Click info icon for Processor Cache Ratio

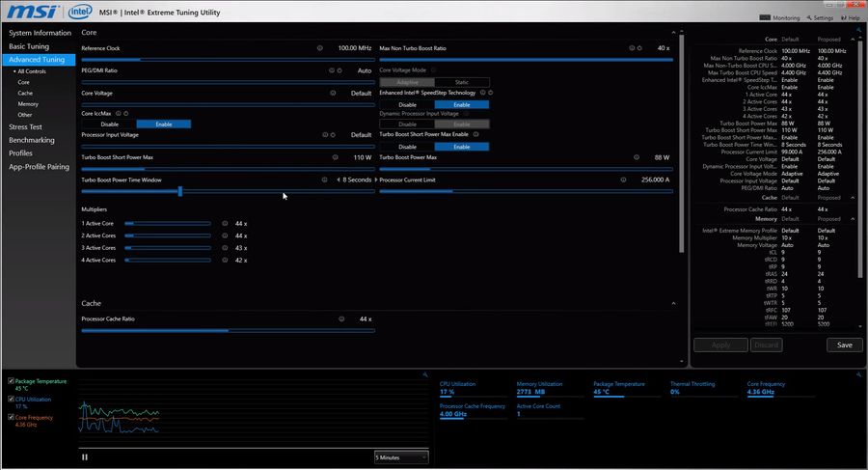pyautogui.click(x=341, y=318)
